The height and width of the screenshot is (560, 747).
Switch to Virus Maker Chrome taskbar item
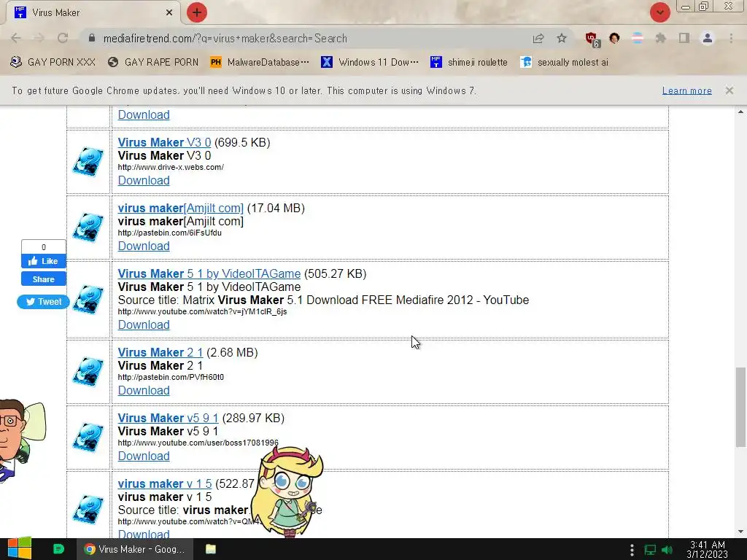[x=135, y=549]
